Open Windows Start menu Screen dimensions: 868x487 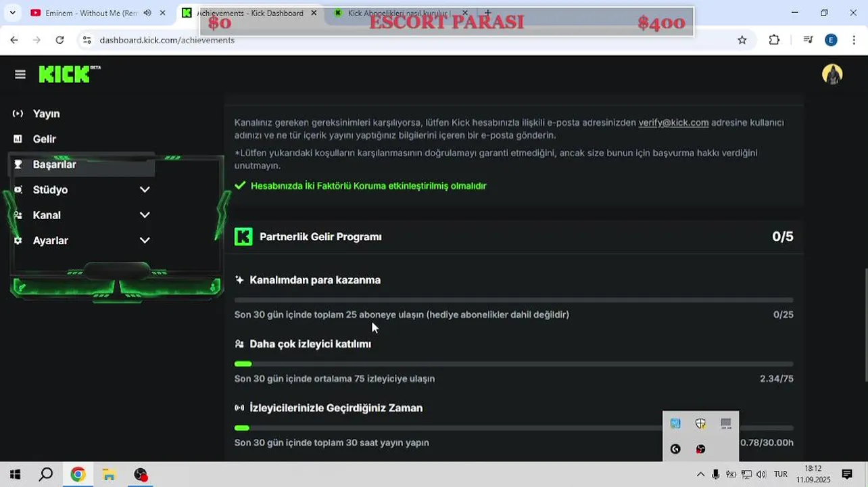coord(15,475)
